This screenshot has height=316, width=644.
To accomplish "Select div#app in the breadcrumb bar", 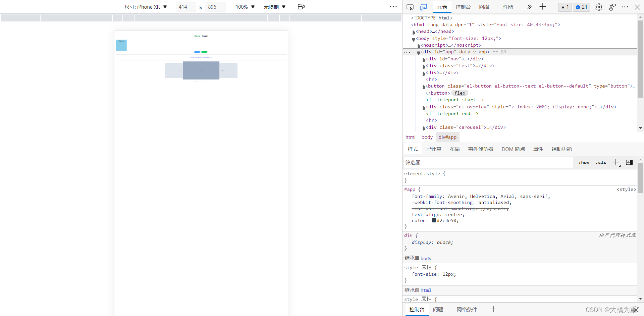I will coord(447,137).
